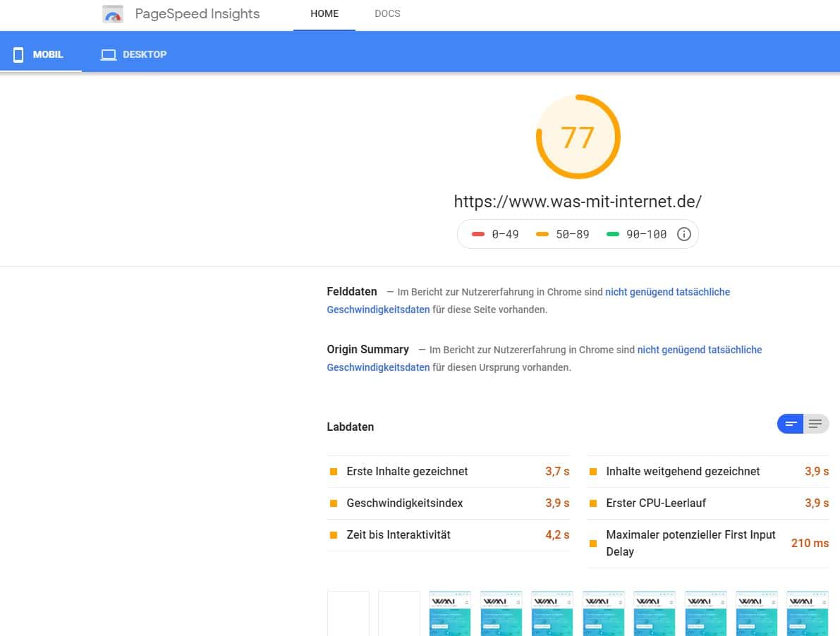Click the first blank filmstrip frame

(x=348, y=613)
